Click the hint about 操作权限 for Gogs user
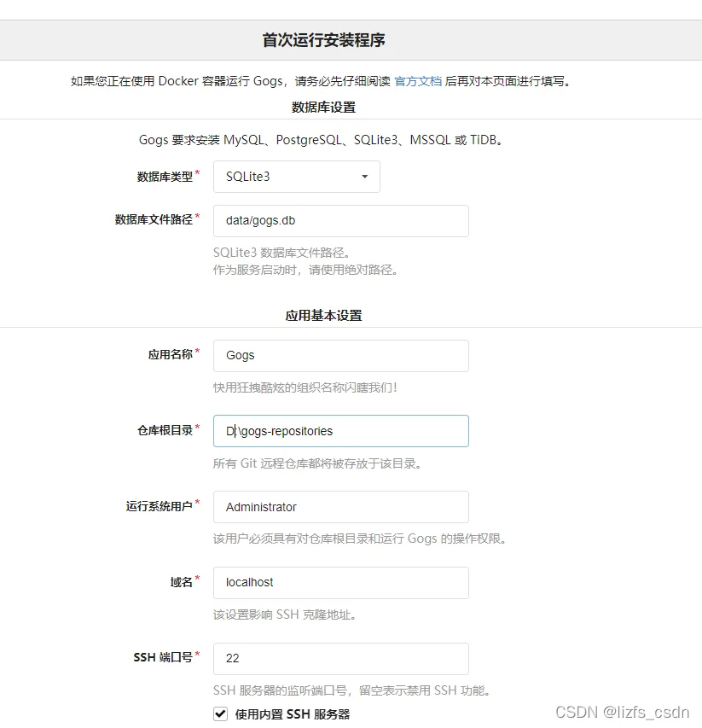Image resolution: width=702 pixels, height=728 pixels. [x=360, y=539]
